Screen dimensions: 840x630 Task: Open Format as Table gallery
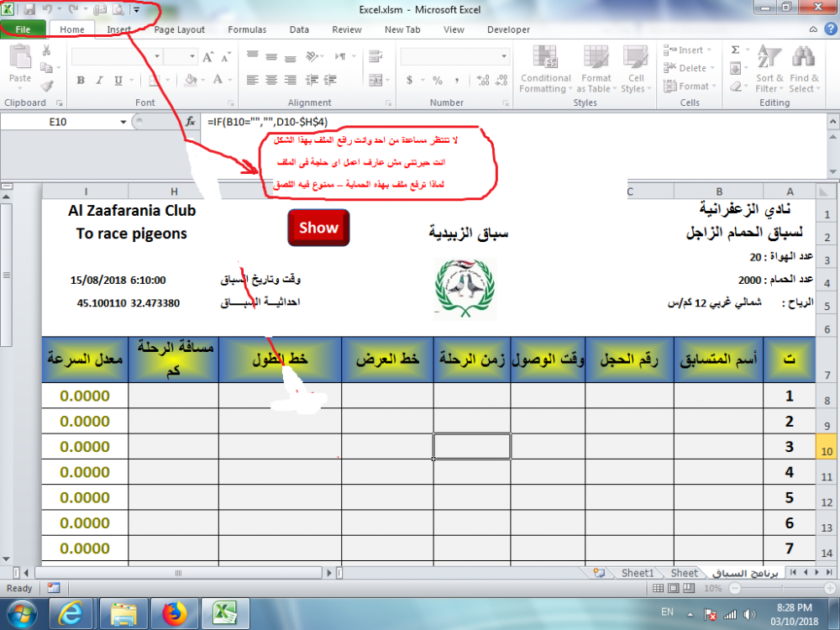tap(596, 69)
